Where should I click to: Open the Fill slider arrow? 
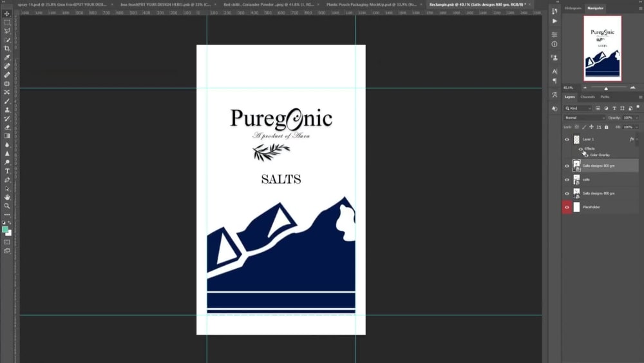637,127
